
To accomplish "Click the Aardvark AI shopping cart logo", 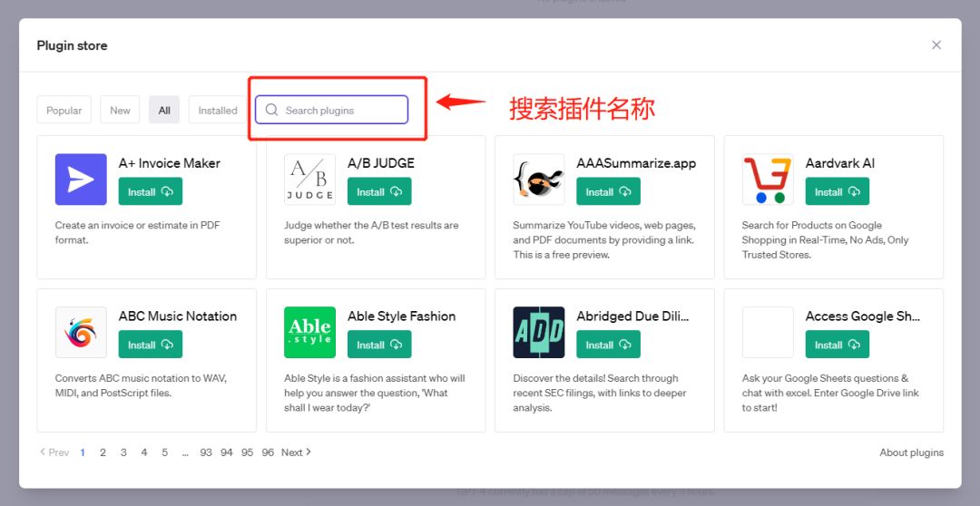I will pos(768,180).
